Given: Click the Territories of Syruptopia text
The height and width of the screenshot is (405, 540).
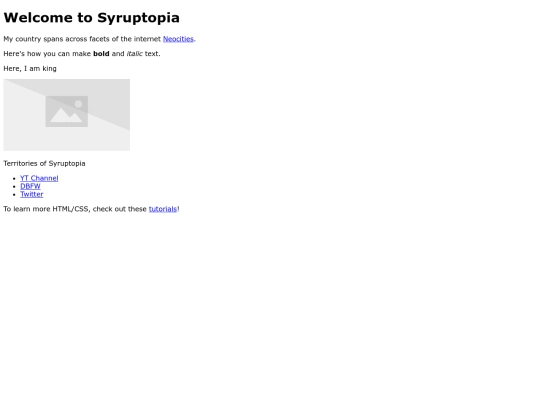Looking at the screenshot, I should (44, 163).
